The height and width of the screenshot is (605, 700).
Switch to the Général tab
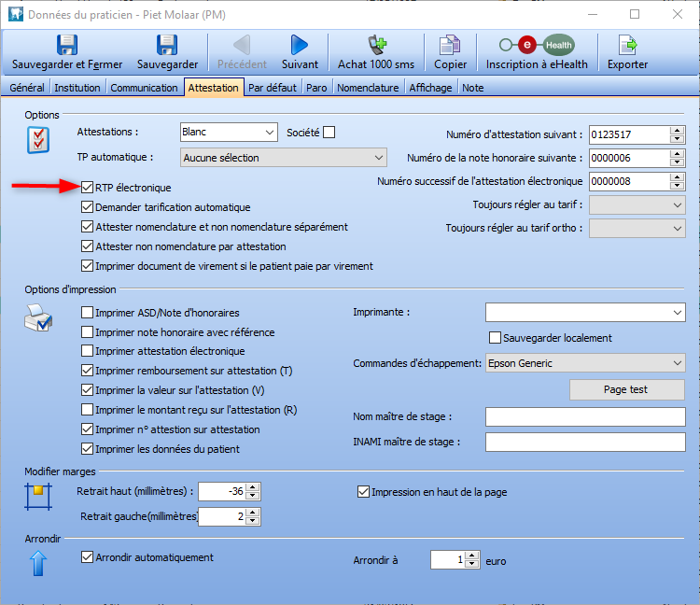click(27, 88)
